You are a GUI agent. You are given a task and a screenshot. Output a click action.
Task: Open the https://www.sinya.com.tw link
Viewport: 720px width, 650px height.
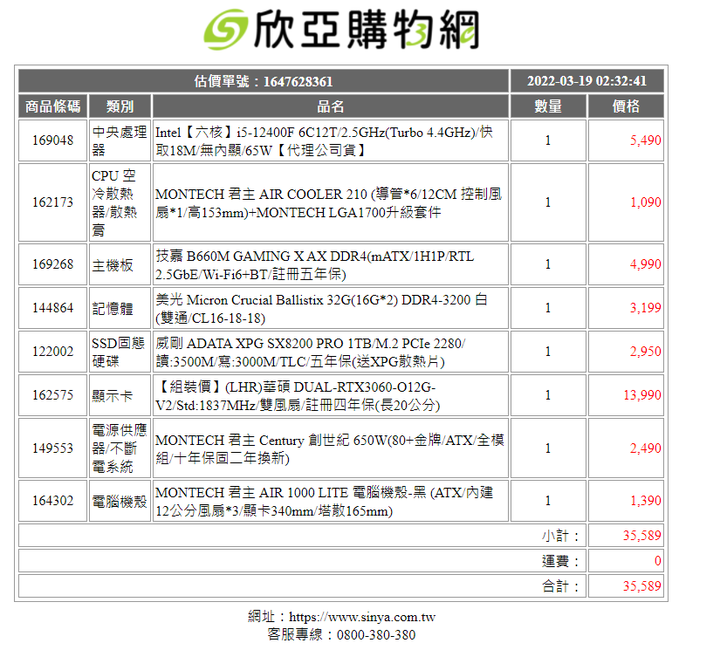[x=362, y=617]
